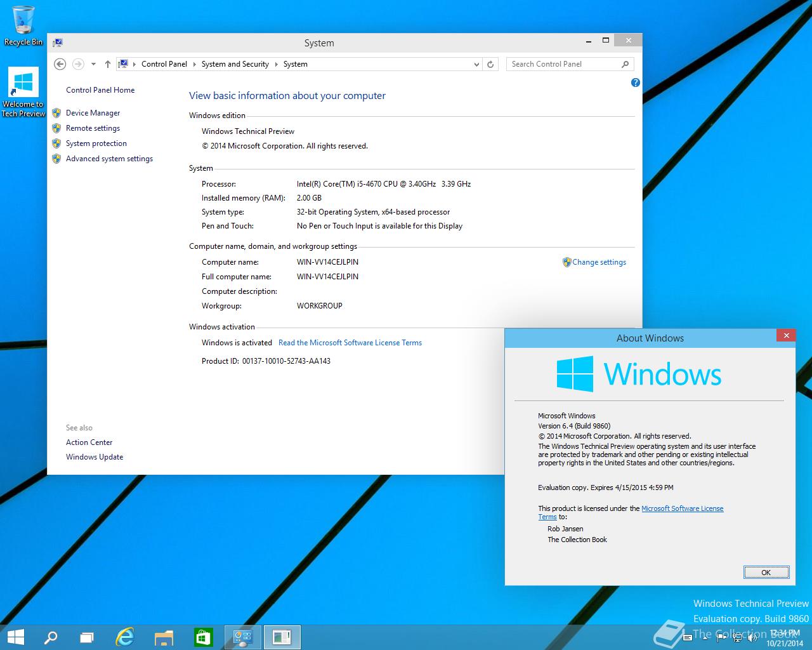Click the search magnifier in Control Panel
Viewport: 812px width, 650px height.
(x=625, y=64)
